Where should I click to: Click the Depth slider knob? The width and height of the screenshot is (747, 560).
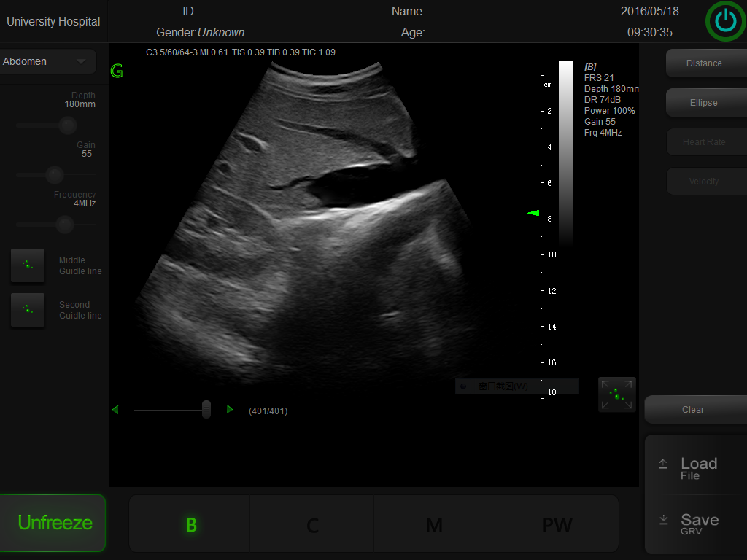coord(68,125)
